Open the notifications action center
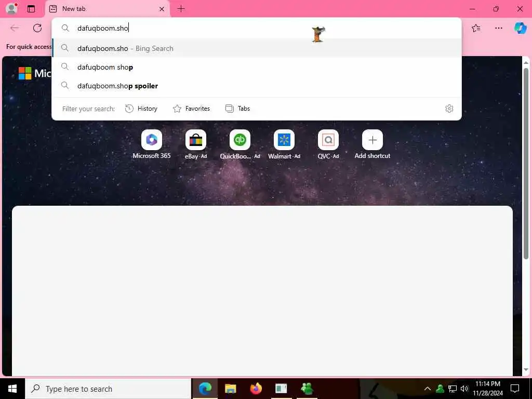532x399 pixels. click(x=515, y=389)
